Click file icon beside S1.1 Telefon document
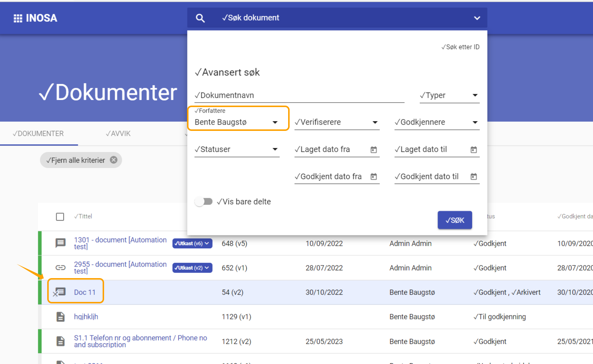The width and height of the screenshot is (593, 364). [x=60, y=341]
